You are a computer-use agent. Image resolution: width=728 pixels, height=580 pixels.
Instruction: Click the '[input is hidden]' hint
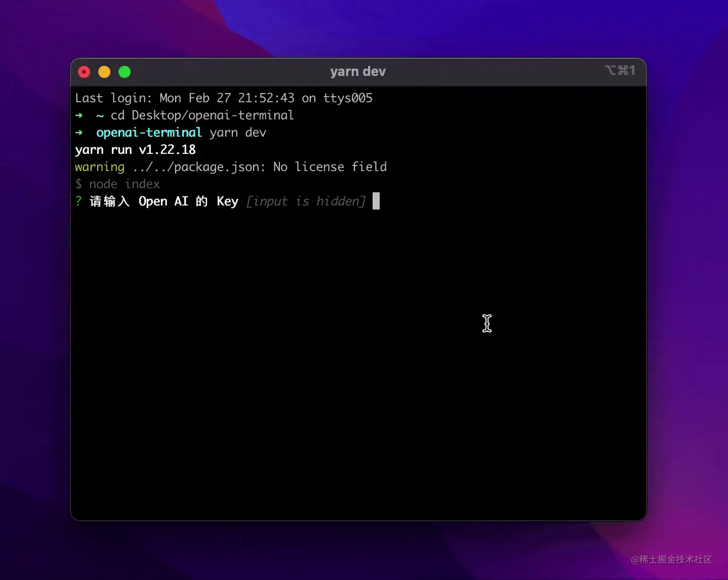tap(306, 201)
